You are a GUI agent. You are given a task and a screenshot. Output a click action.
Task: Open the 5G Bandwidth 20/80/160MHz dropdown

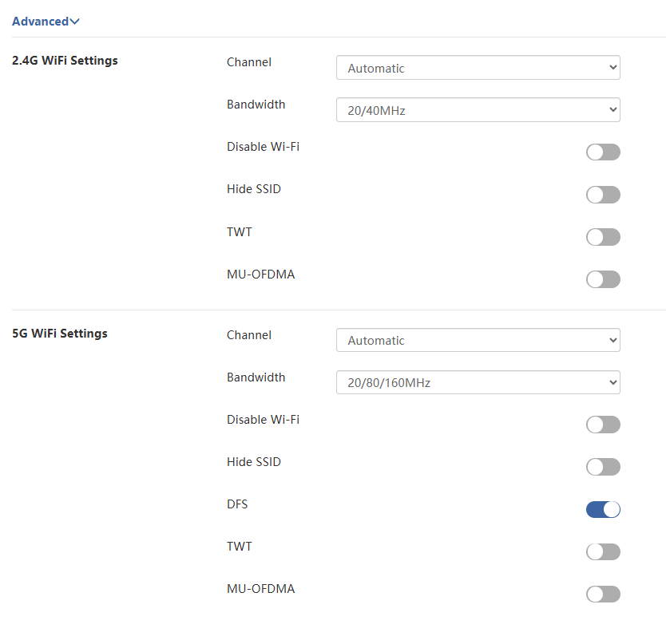tap(478, 383)
